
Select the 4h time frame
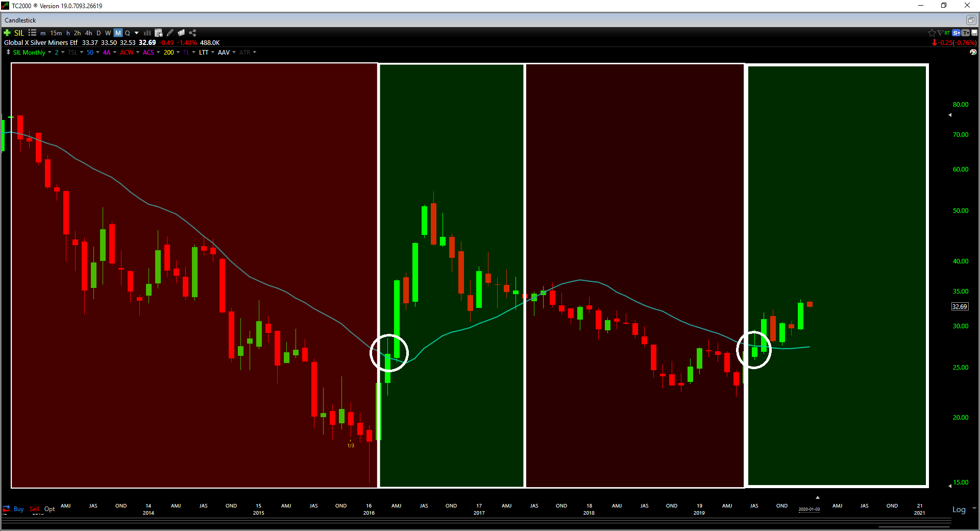tap(88, 33)
